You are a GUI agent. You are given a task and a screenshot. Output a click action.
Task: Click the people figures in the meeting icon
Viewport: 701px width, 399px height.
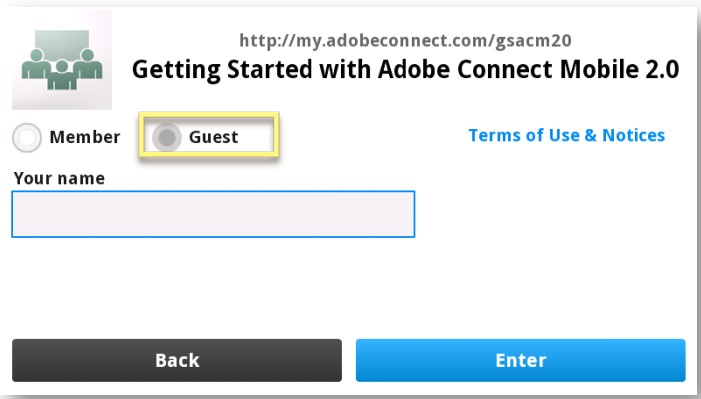click(62, 69)
